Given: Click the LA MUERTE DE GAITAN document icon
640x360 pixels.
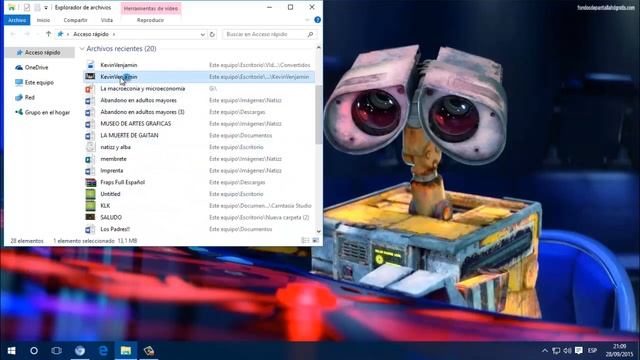Looking at the screenshot, I should (90, 136).
